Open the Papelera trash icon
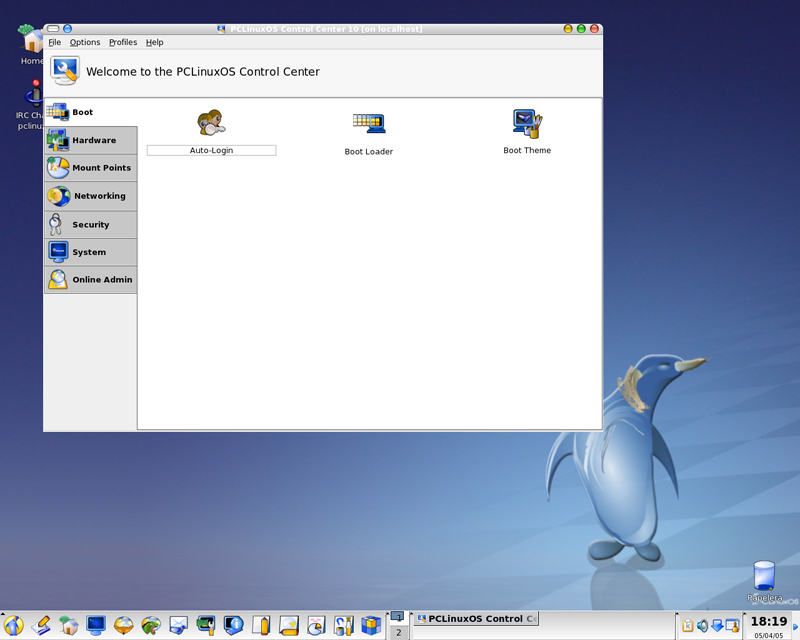 [764, 581]
